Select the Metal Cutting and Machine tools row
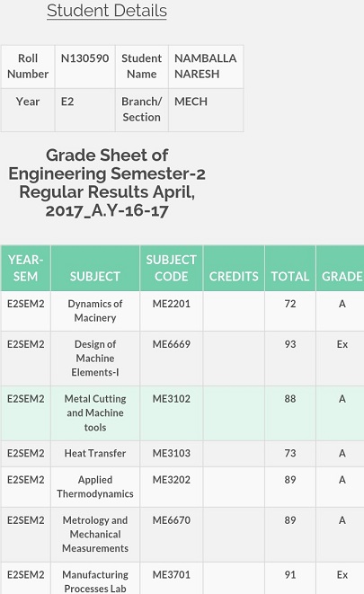 182,413
